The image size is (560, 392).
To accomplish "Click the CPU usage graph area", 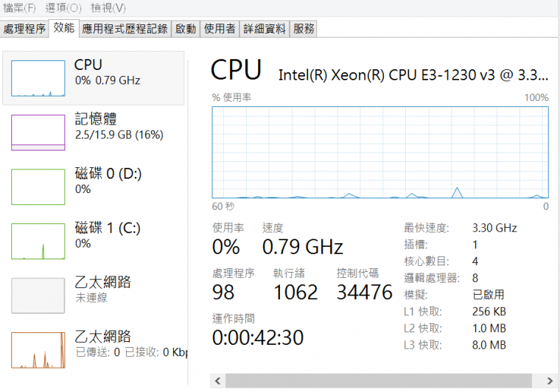I will (380, 153).
